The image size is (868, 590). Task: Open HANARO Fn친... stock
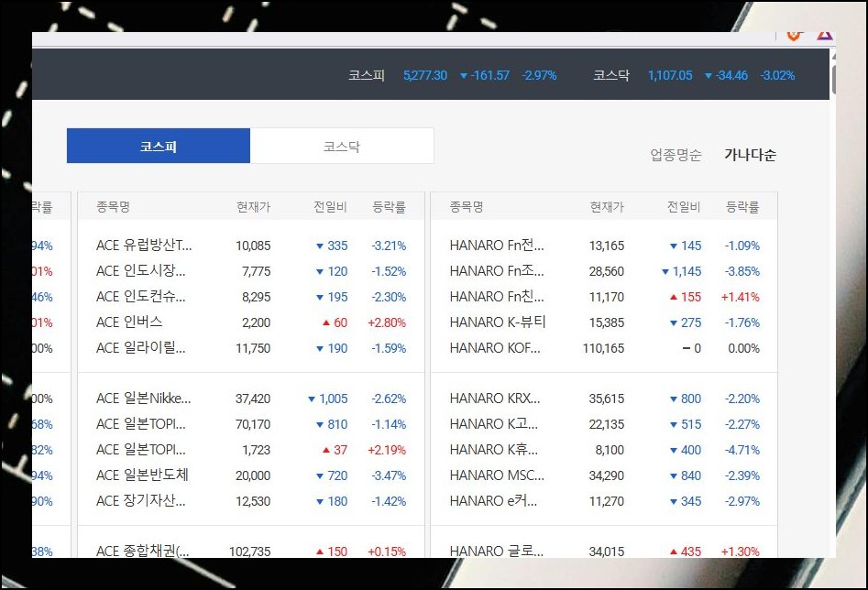tap(497, 297)
